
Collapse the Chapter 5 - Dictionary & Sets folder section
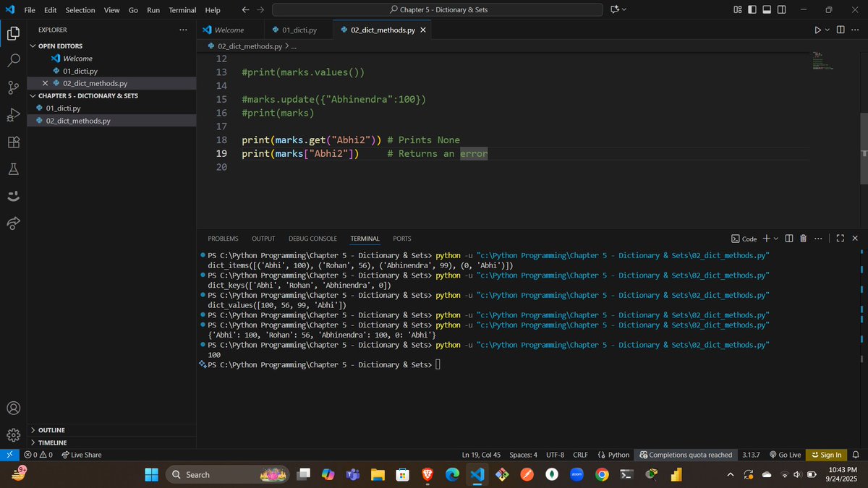[x=112, y=95]
